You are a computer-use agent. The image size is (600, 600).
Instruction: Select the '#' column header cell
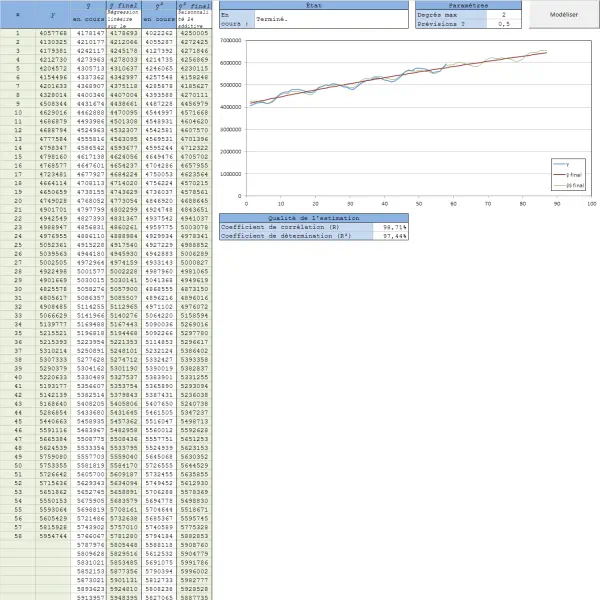point(17,16)
